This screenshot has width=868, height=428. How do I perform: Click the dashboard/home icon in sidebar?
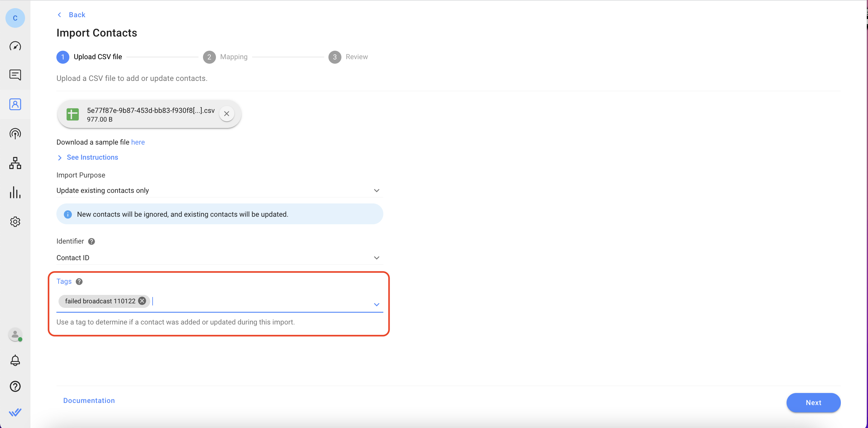[15, 46]
